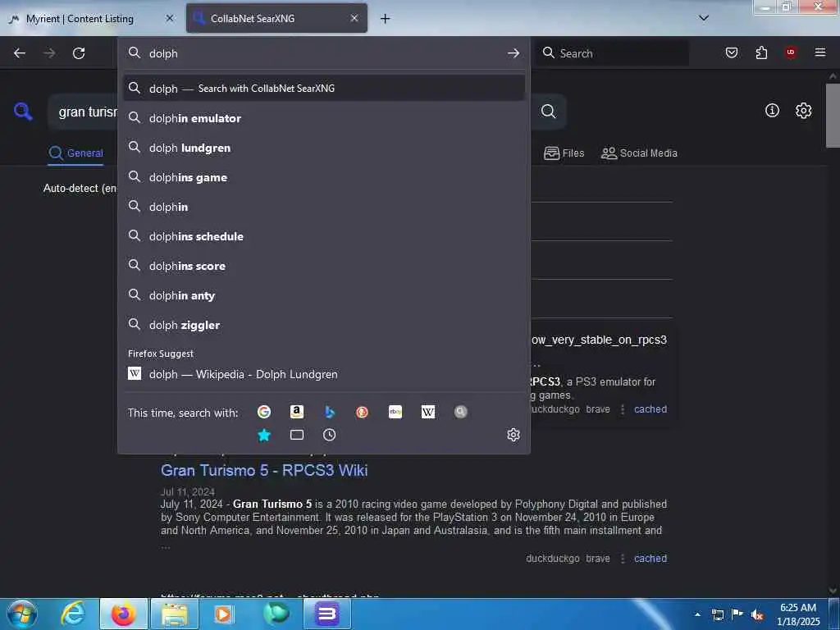
Task: Click the SearXNG query field 'gran turism'
Action: pos(88,112)
